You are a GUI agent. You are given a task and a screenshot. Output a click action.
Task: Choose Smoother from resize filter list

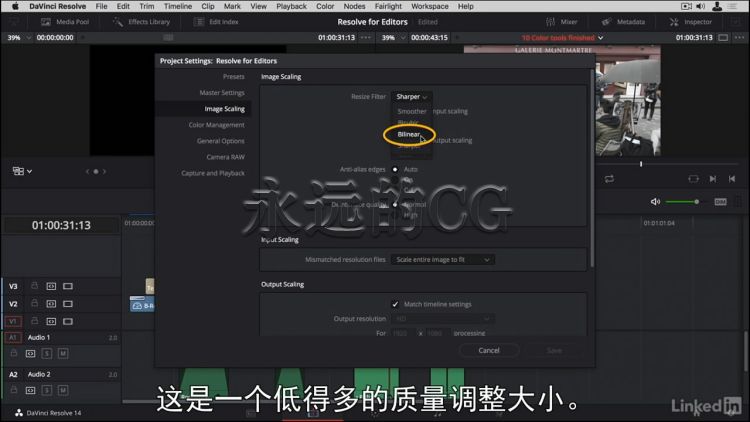[412, 111]
